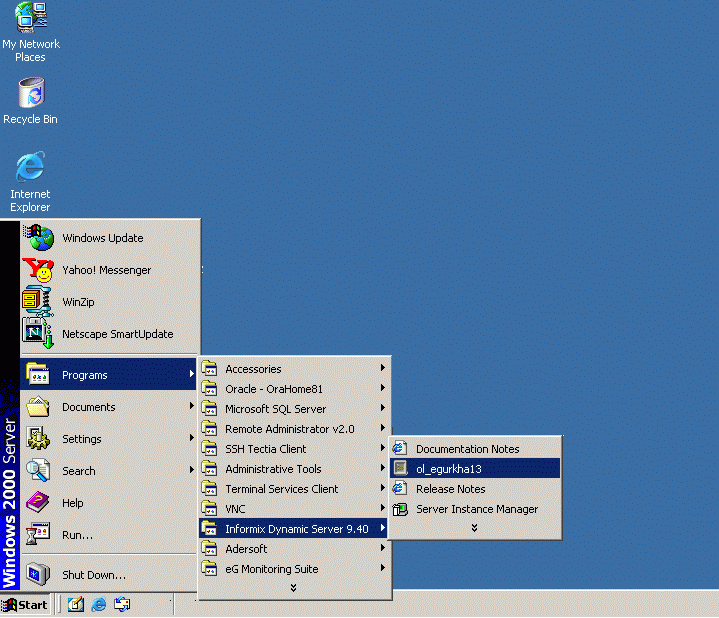Click the ol_egurkha13 console icon

[x=400, y=469]
